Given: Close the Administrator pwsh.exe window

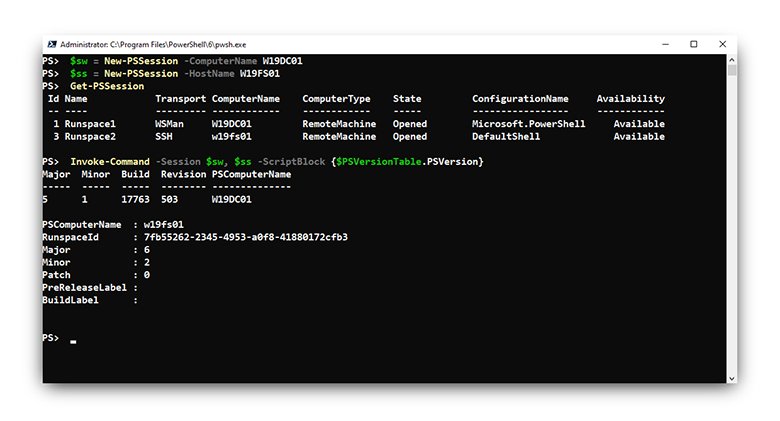Looking at the screenshot, I should pyautogui.click(x=722, y=45).
